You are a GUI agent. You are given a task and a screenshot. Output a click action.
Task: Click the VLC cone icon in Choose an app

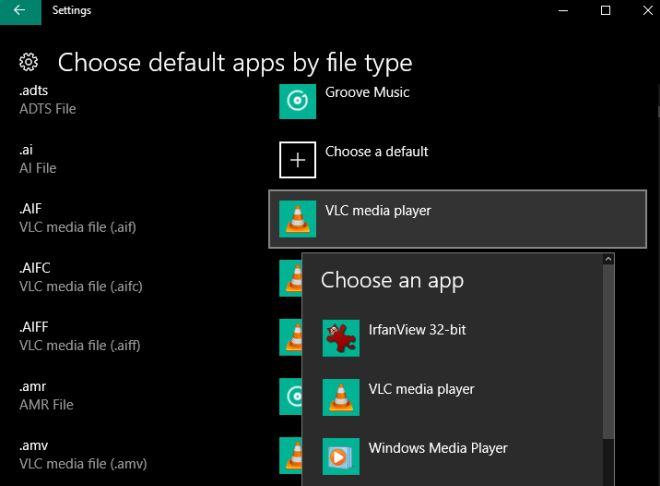(x=341, y=397)
